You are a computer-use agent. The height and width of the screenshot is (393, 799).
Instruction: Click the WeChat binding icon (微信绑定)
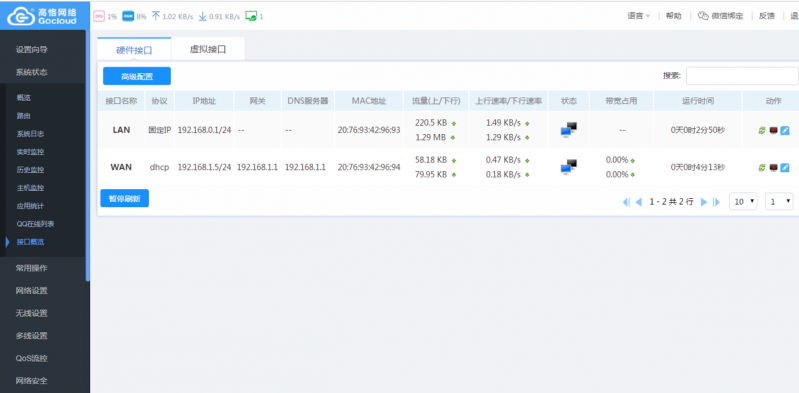pyautogui.click(x=703, y=16)
